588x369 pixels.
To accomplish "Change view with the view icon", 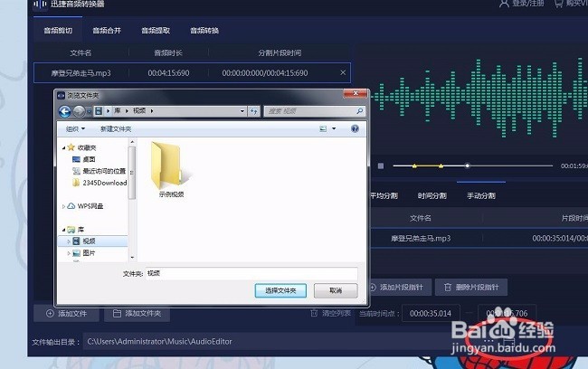I will (x=323, y=129).
